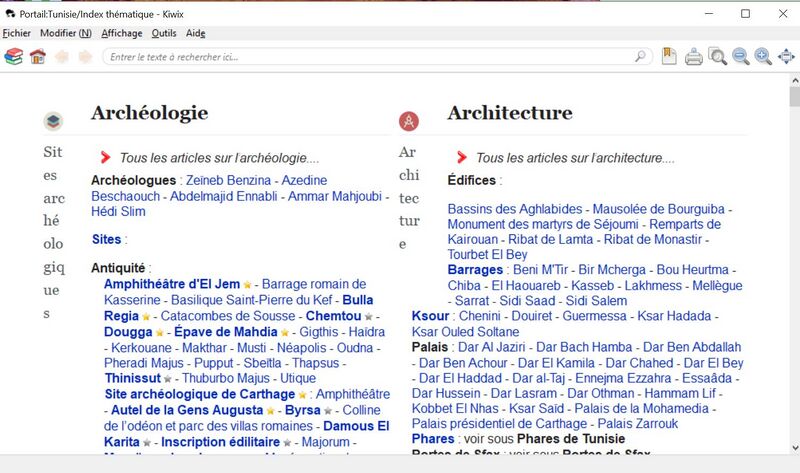Image resolution: width=800 pixels, height=473 pixels.
Task: Click the back arrow navigation button
Action: coord(62,56)
